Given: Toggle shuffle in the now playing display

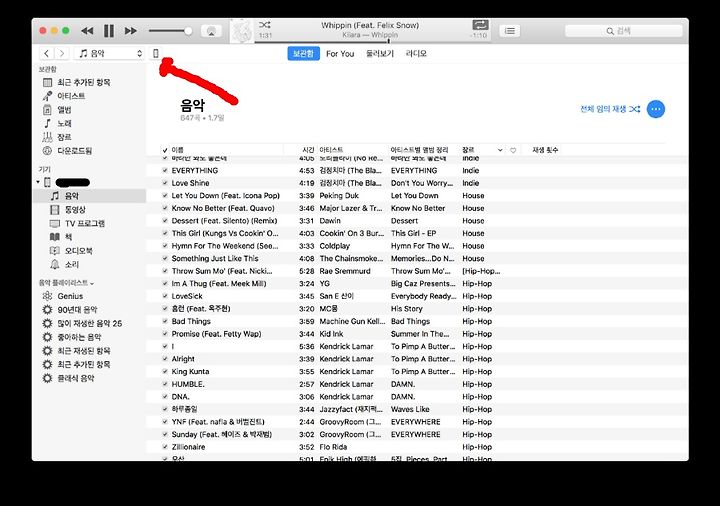Looking at the screenshot, I should pos(264,25).
